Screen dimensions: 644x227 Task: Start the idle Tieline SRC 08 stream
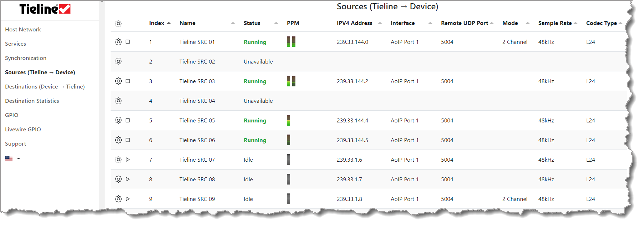[x=128, y=179]
